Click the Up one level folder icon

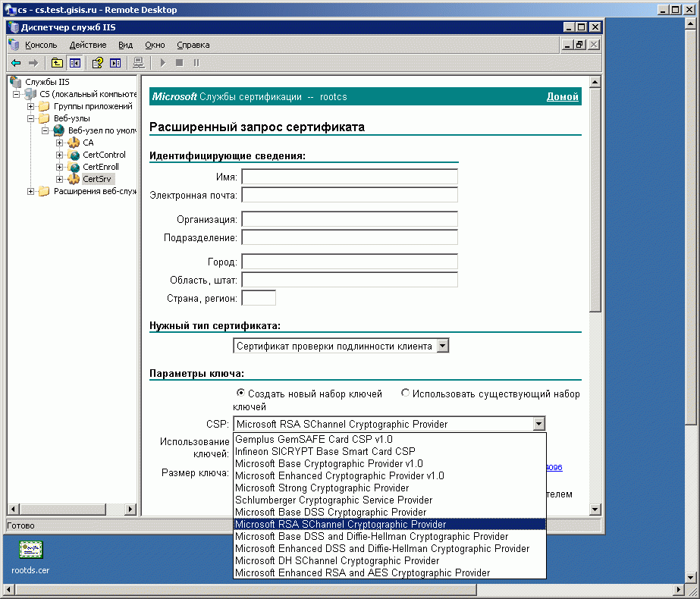click(57, 63)
